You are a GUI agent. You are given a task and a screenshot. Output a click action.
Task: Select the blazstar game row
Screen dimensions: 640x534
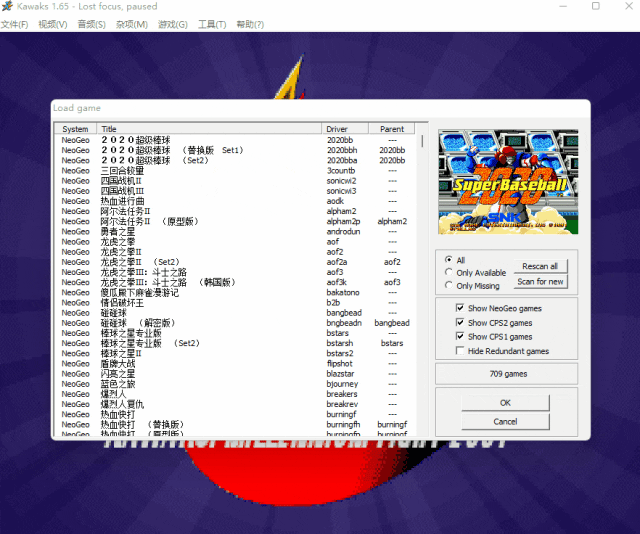pyautogui.click(x=235, y=374)
